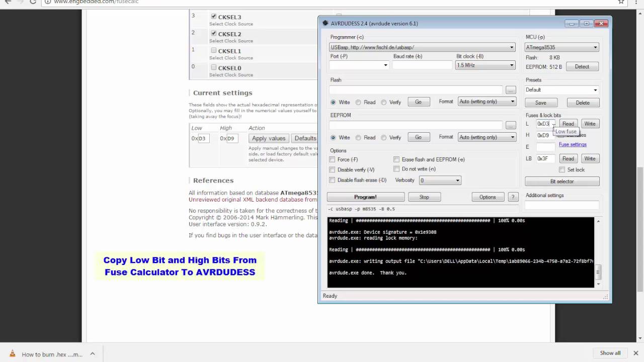Click the browser back arrow icon
Viewport: 644px width, 362px height.
tap(8, 2)
